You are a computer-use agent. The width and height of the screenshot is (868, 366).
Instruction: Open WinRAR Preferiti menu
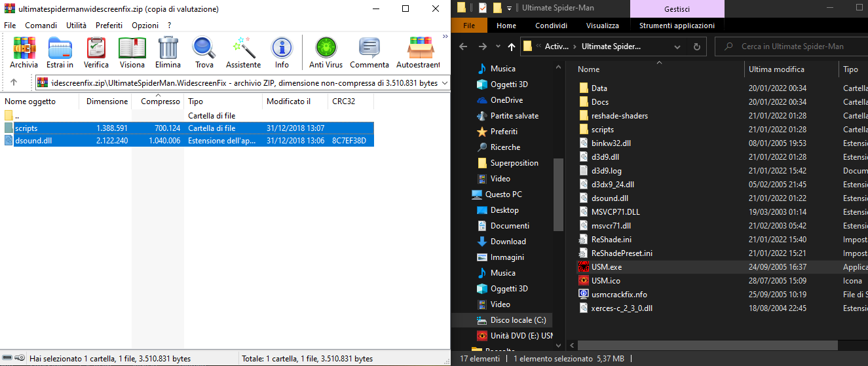tap(109, 25)
